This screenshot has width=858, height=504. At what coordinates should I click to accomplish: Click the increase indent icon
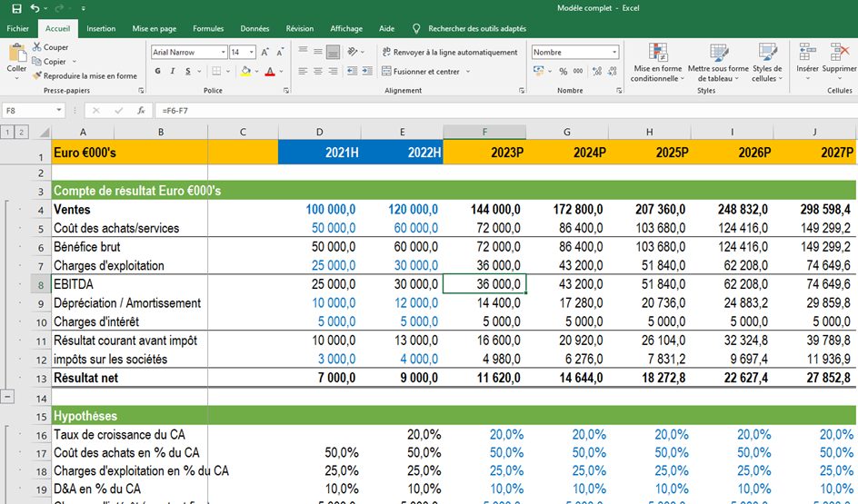pos(365,72)
